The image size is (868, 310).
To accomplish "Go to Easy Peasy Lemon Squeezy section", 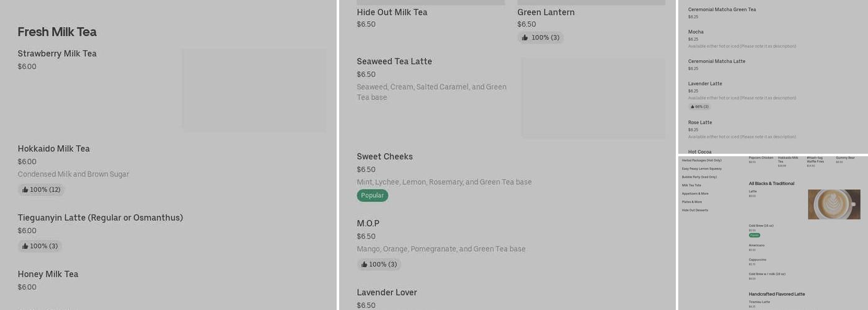I will point(701,169).
